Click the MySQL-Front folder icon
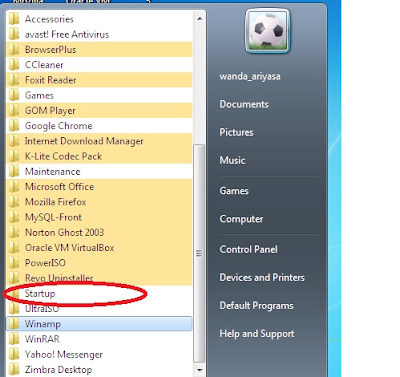The height and width of the screenshot is (377, 400). pos(14,217)
